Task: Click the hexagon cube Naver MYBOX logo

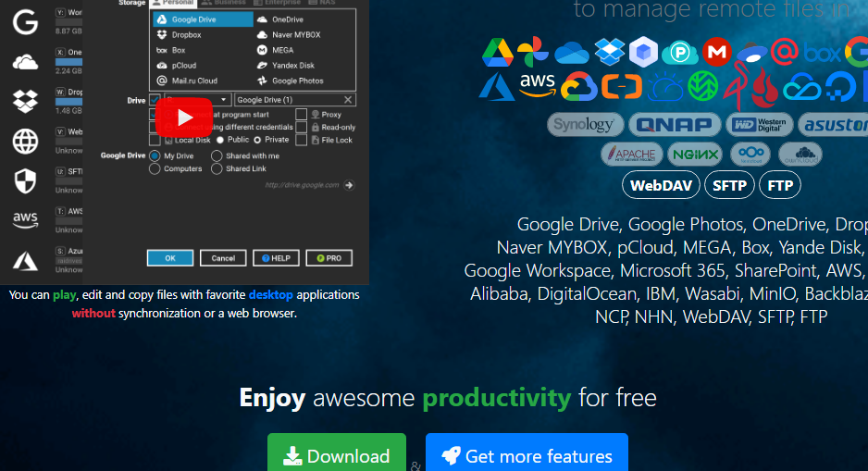Action: click(x=643, y=52)
